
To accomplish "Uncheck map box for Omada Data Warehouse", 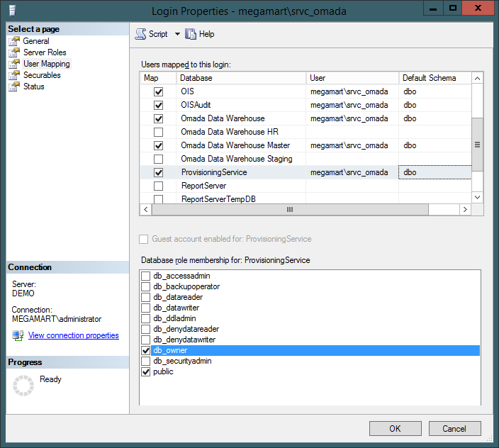I will pyautogui.click(x=158, y=118).
